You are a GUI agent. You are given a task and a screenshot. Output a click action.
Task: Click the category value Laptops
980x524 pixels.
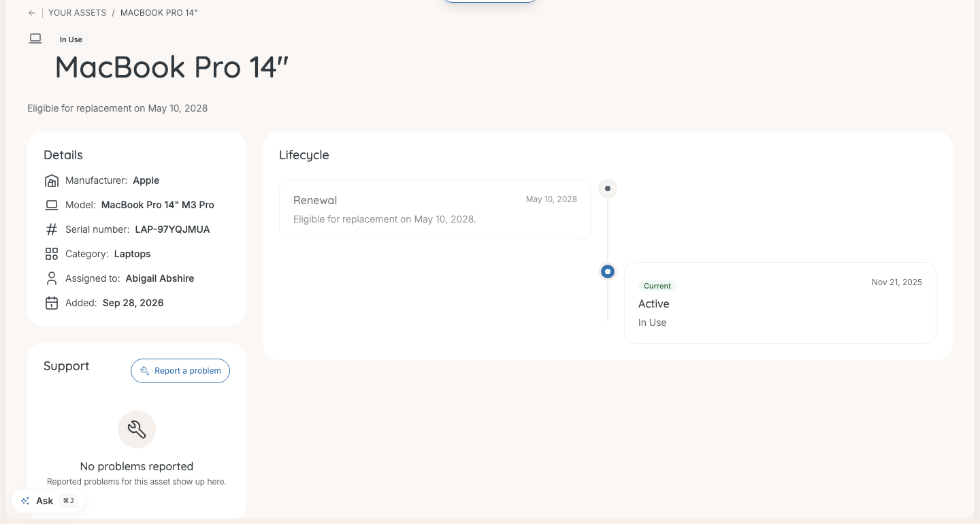click(133, 254)
